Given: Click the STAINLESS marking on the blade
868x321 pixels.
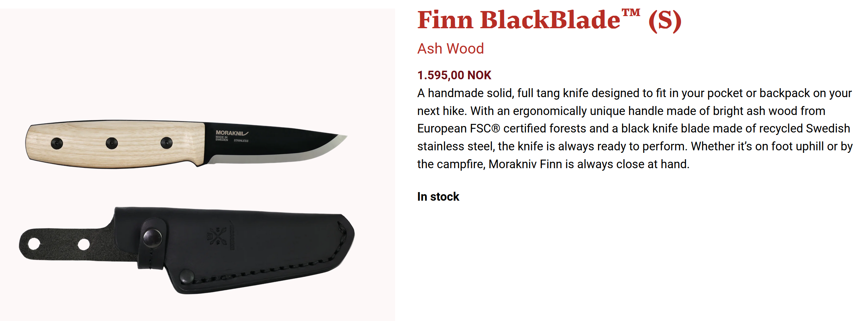Looking at the screenshot, I should click(241, 141).
